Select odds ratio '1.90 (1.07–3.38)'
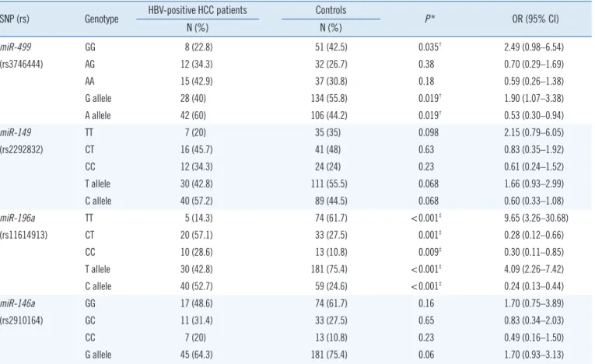The width and height of the screenshot is (595, 364). [x=534, y=98]
